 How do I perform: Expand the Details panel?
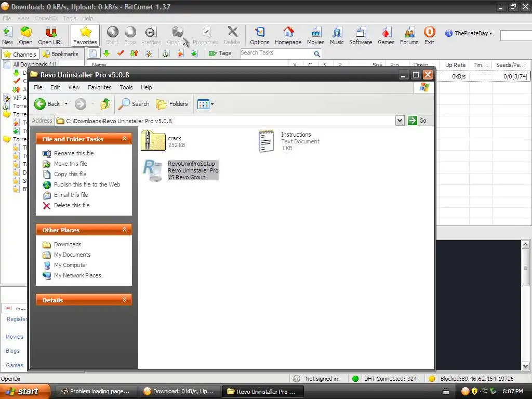click(x=124, y=300)
